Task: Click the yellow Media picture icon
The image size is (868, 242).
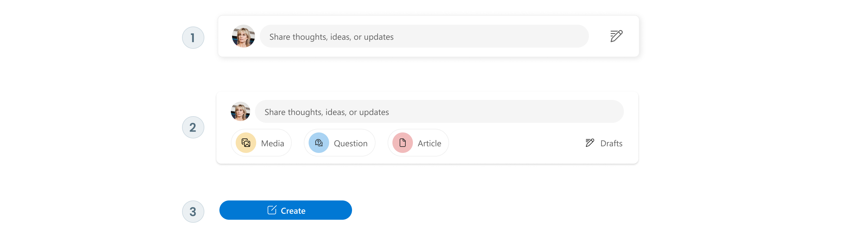Action: tap(246, 143)
